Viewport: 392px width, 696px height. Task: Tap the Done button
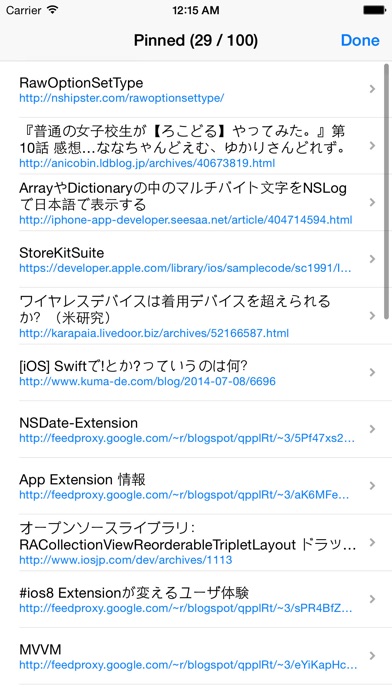click(x=360, y=40)
